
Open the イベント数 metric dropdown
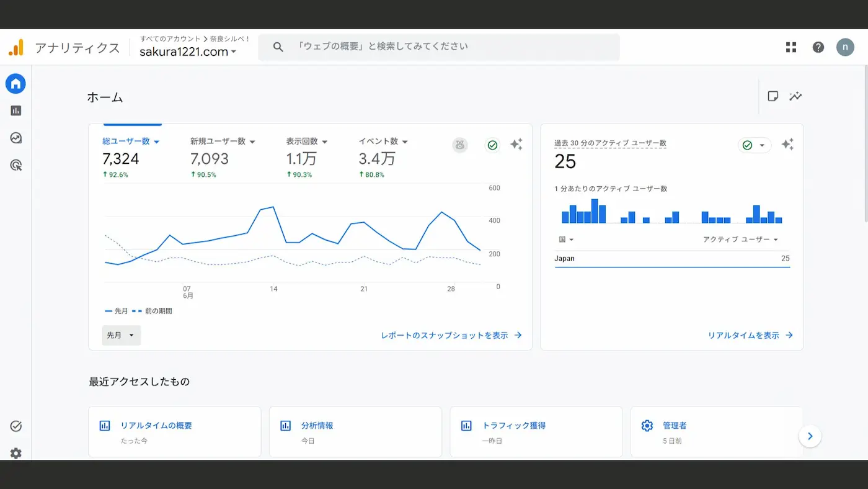383,141
